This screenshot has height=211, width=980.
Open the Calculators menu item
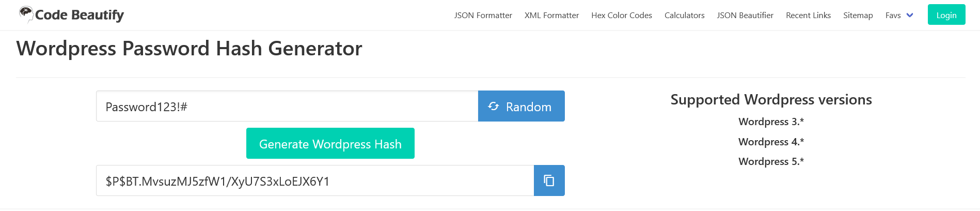pyautogui.click(x=684, y=16)
